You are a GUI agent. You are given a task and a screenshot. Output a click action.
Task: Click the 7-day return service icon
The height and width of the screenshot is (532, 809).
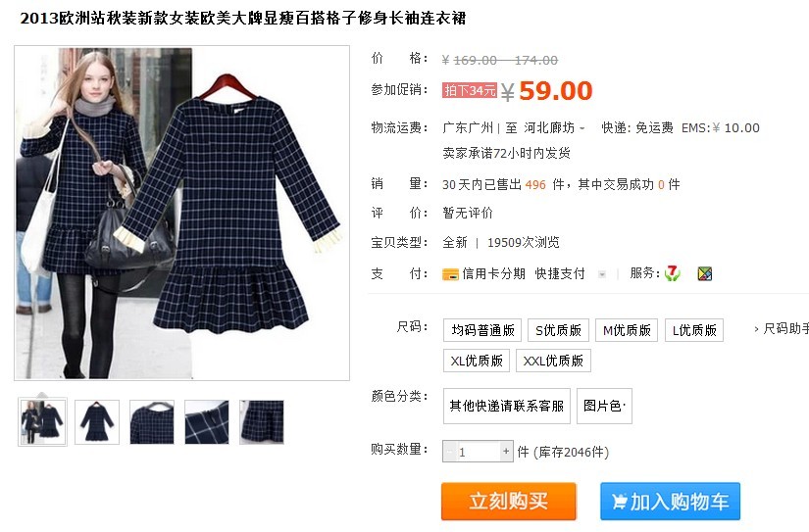[x=672, y=273]
